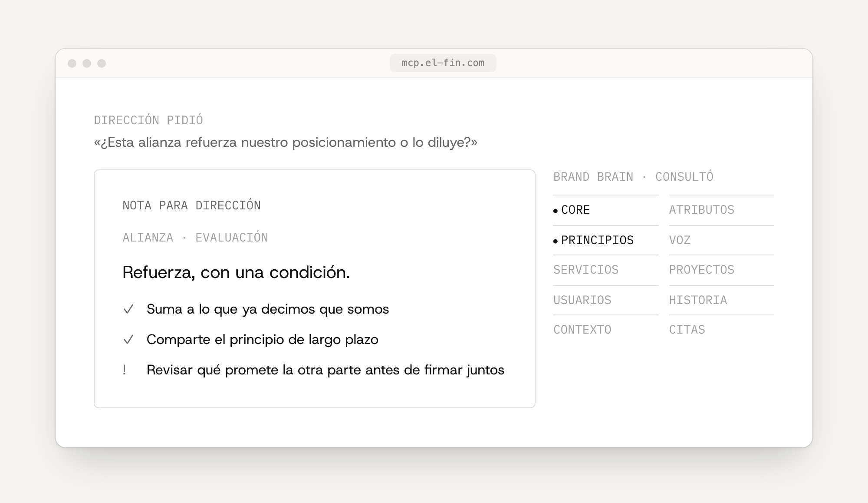Open the PROYECTOS entry
The width and height of the screenshot is (868, 503).
[722, 270]
